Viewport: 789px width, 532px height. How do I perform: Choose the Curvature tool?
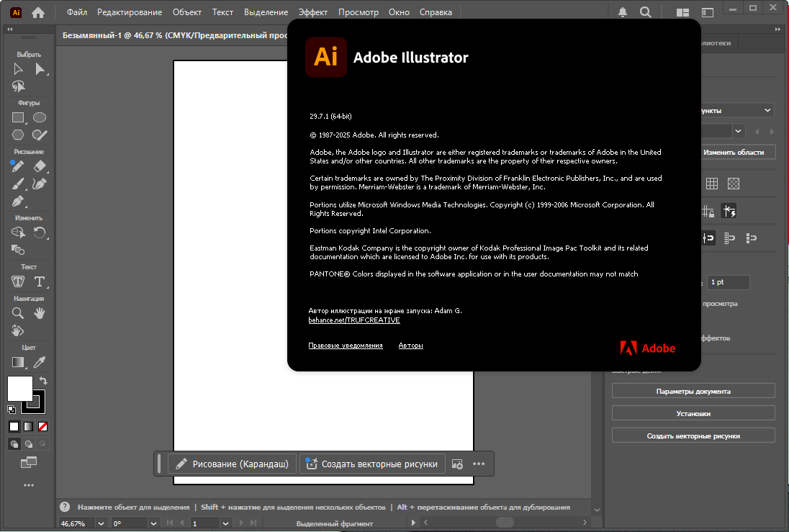[x=40, y=184]
